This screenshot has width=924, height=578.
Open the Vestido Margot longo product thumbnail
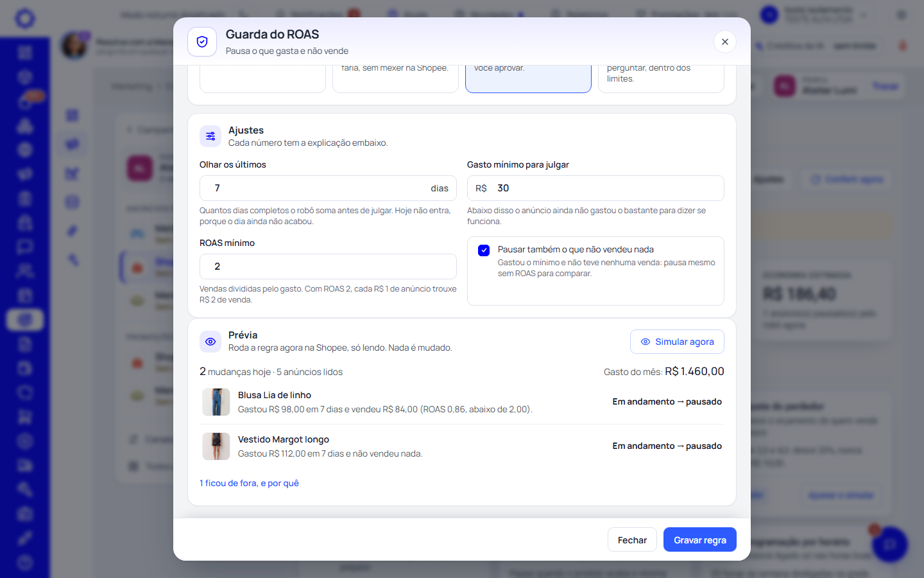point(216,446)
